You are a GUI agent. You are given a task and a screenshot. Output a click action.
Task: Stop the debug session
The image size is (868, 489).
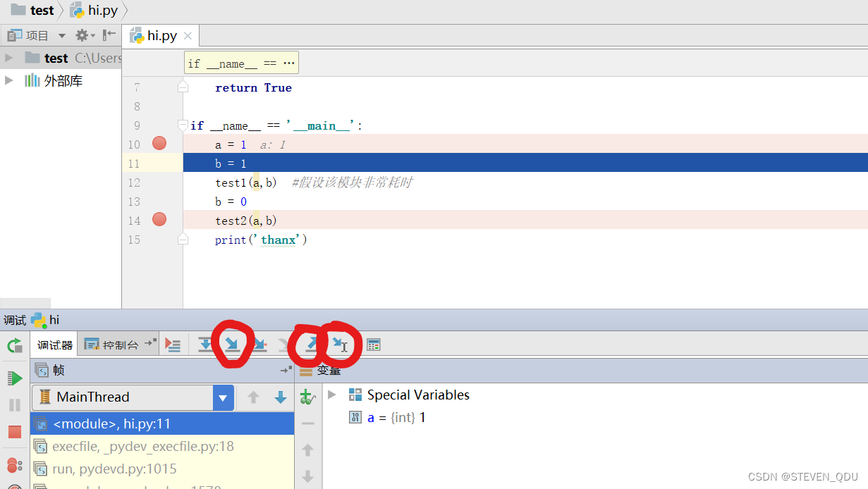[14, 431]
